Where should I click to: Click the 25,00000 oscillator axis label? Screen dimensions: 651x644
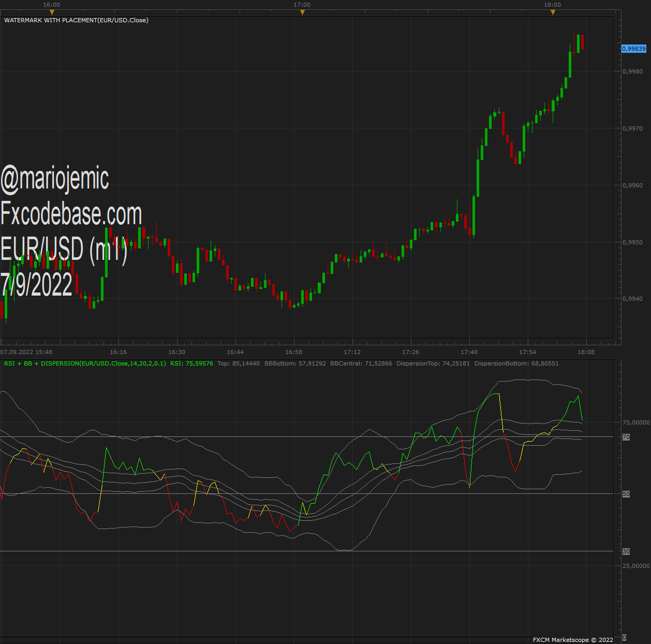click(636, 566)
